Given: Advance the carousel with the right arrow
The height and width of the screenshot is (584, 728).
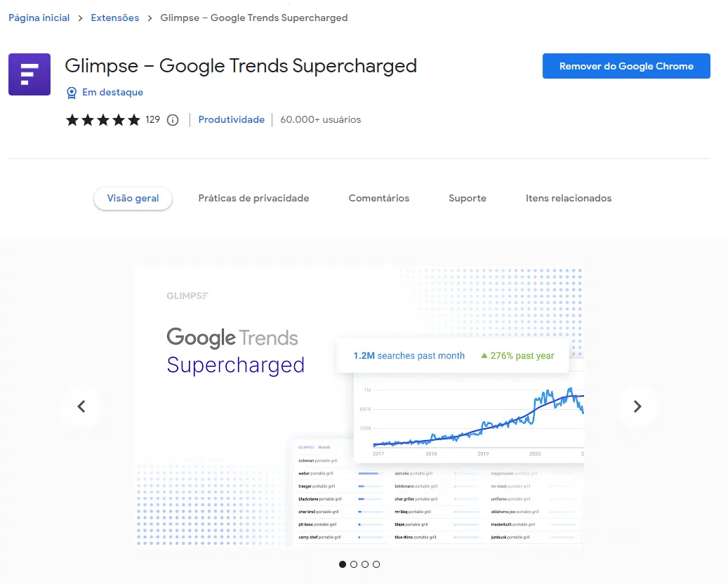Looking at the screenshot, I should (x=637, y=406).
